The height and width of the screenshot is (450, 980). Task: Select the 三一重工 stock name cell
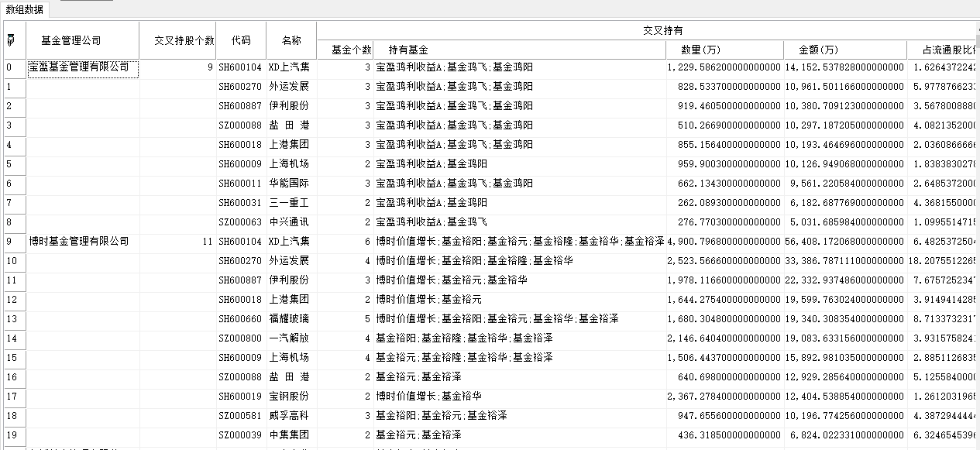point(289,203)
